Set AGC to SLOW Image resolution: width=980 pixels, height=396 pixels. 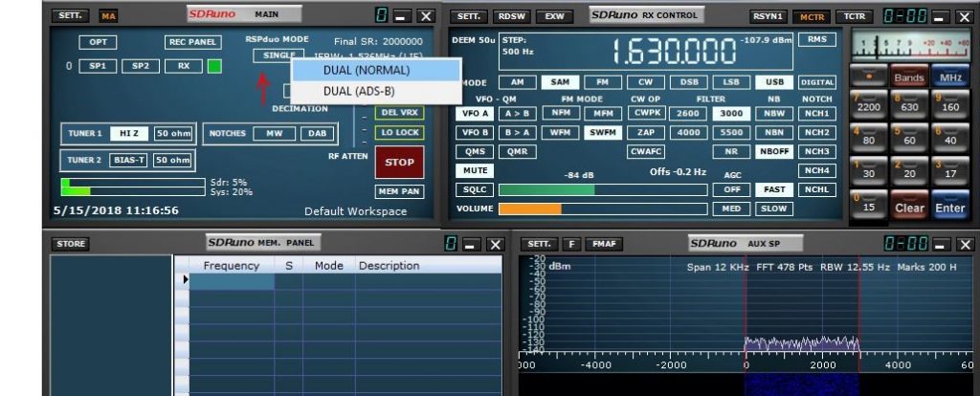click(x=773, y=209)
